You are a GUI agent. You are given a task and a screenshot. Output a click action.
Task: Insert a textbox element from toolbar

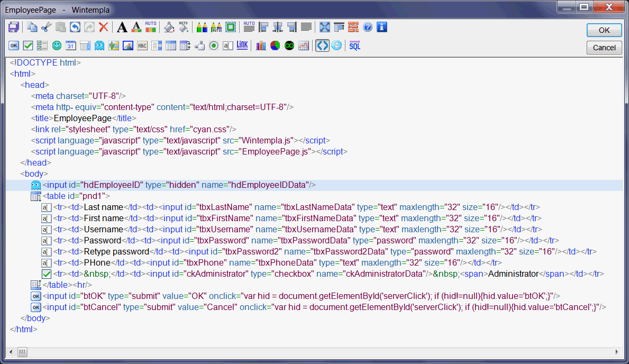[x=228, y=46]
